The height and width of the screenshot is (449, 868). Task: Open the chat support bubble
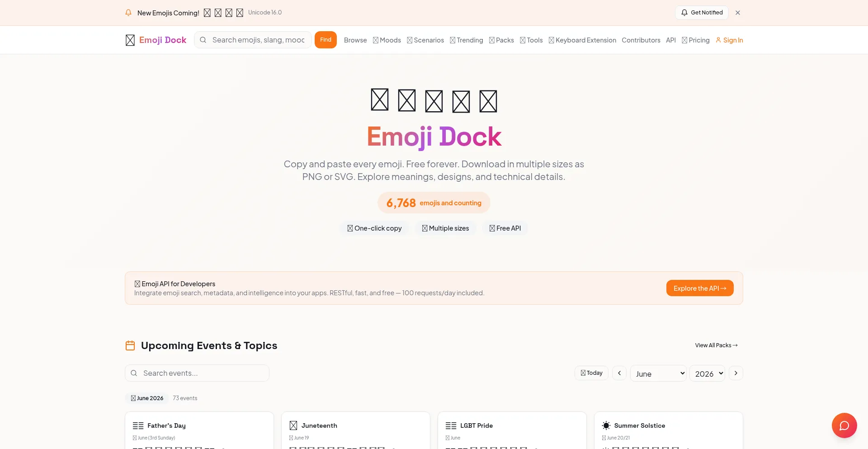(x=844, y=425)
